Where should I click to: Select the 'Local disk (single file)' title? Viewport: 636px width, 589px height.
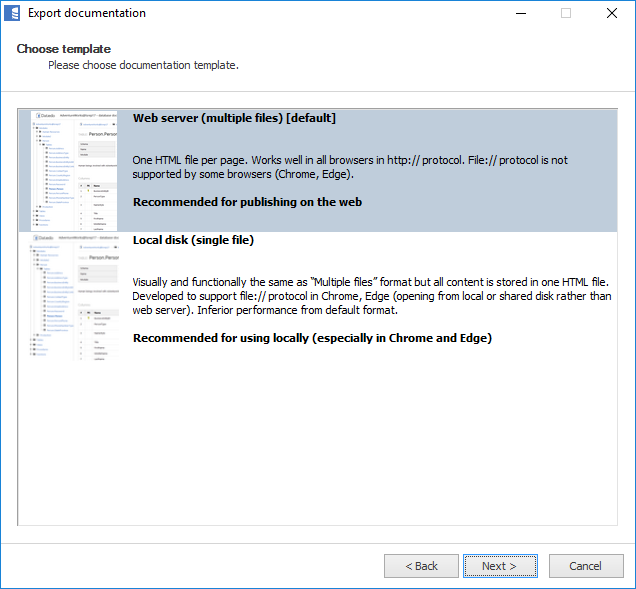pos(193,240)
